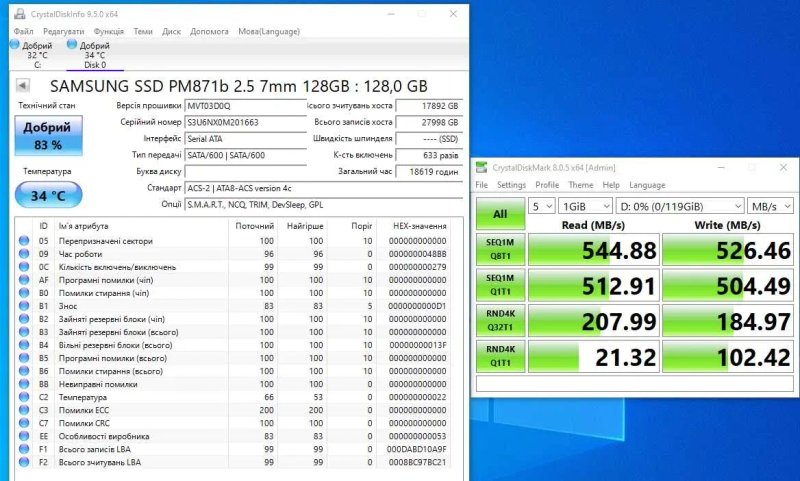The image size is (800, 481).
Task: Open the Теми menu
Action: tap(143, 31)
